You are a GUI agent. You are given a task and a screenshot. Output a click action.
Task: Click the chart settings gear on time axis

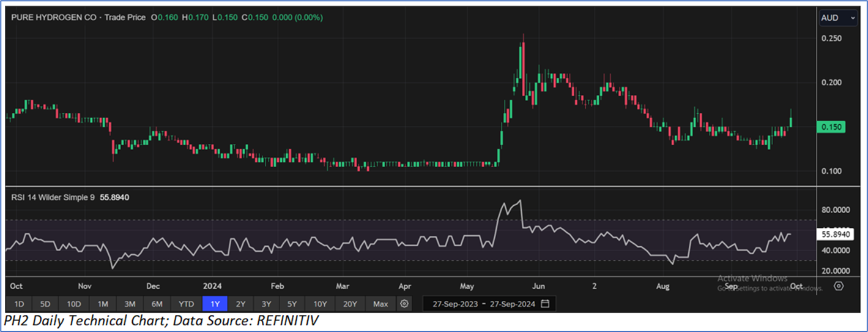pos(839,286)
